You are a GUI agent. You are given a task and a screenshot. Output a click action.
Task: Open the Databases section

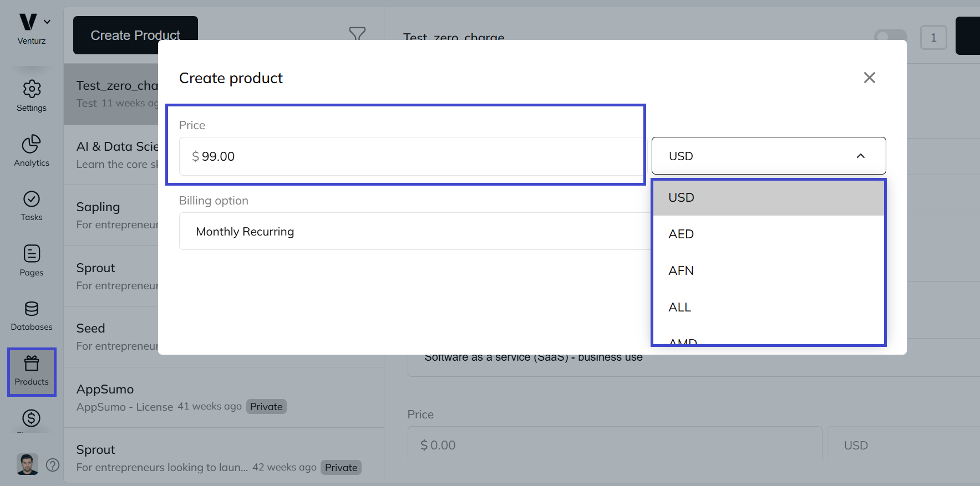[x=31, y=314]
